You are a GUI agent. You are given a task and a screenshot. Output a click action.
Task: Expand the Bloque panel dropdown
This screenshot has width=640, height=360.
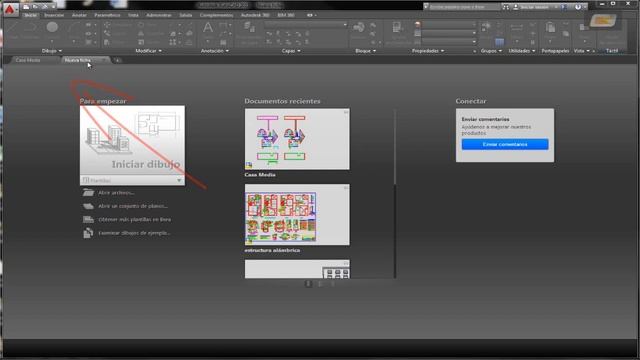(366, 51)
